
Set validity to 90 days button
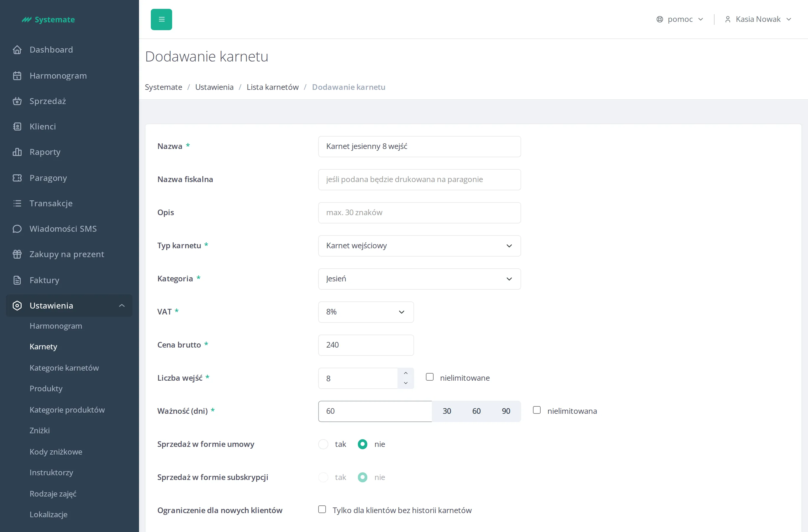(x=506, y=411)
